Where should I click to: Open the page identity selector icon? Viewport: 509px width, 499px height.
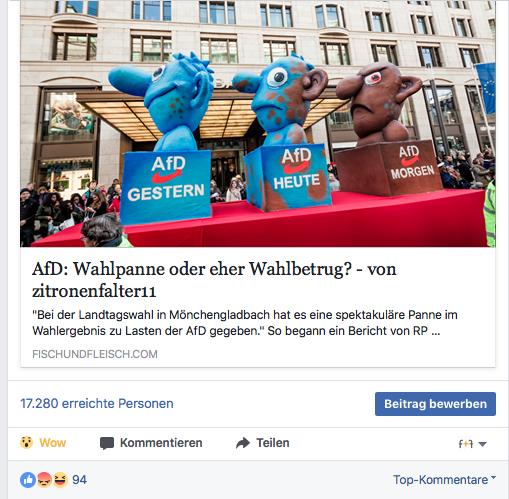click(x=466, y=444)
